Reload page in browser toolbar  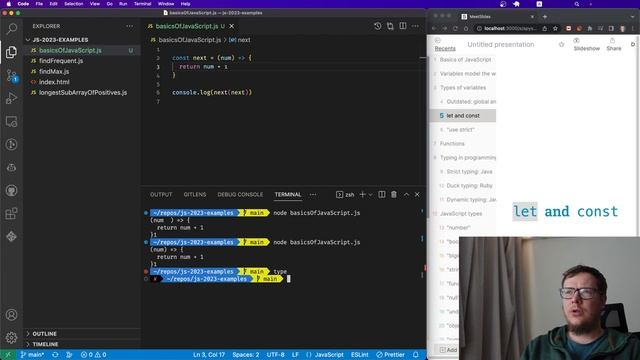tap(455, 29)
